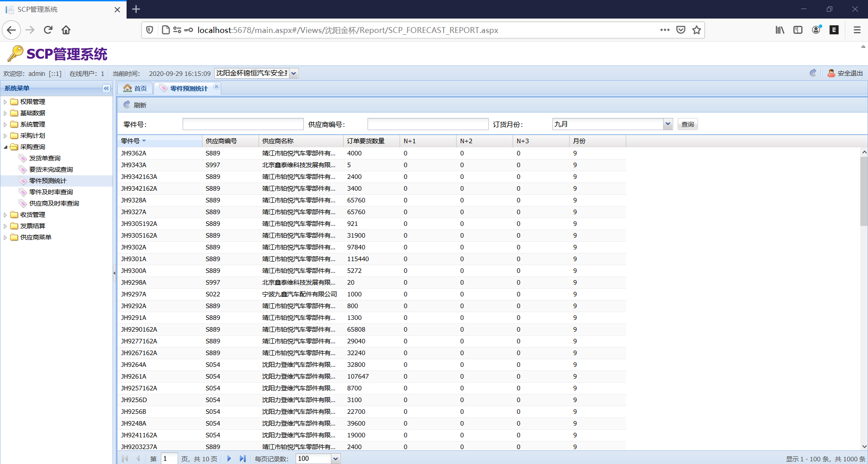Click the splitter collapse arrow beside sidebar
Image resolution: width=868 pixels, height=464 pixels.
(x=114, y=272)
